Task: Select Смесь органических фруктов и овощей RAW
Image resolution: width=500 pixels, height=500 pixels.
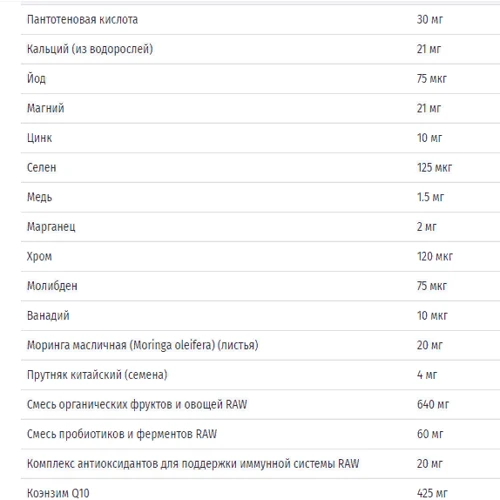Action: pyautogui.click(x=137, y=404)
